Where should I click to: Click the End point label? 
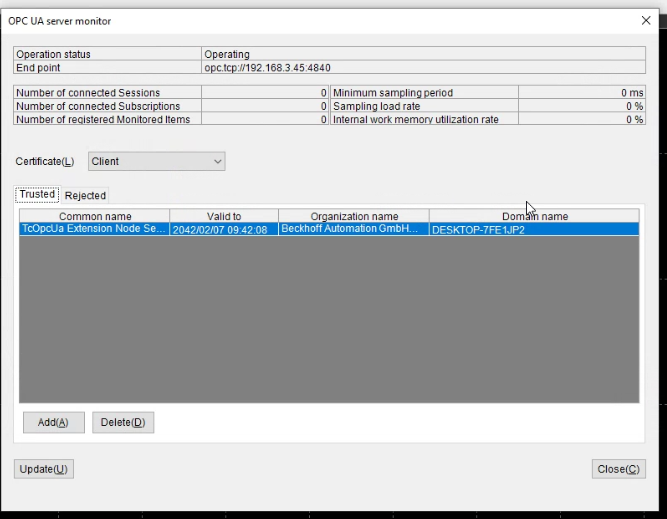click(x=38, y=68)
